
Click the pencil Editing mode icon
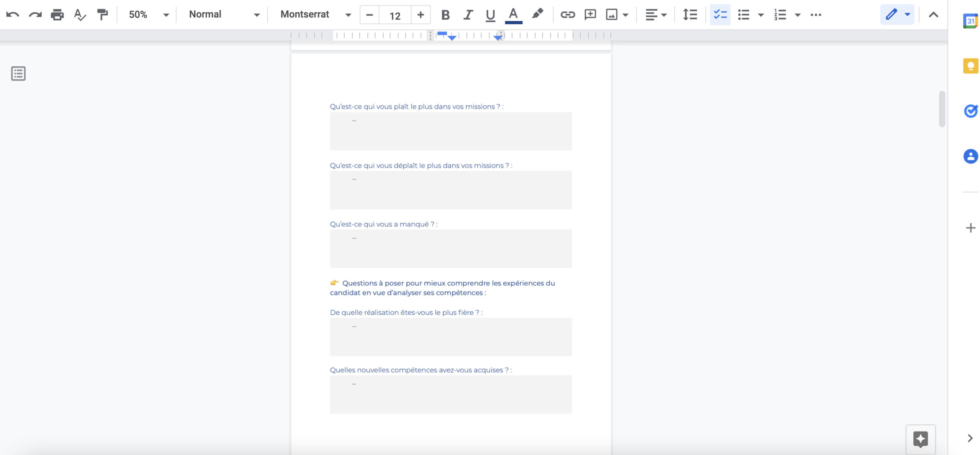point(891,15)
